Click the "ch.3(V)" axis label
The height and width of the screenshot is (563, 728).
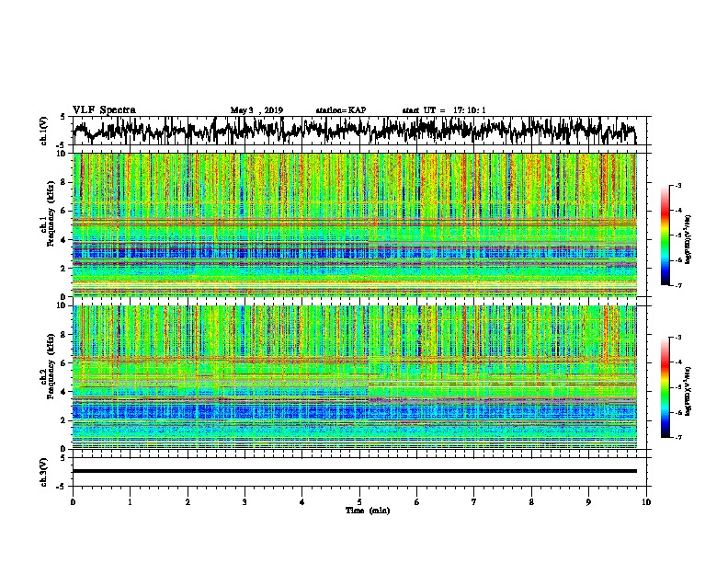click(x=43, y=472)
